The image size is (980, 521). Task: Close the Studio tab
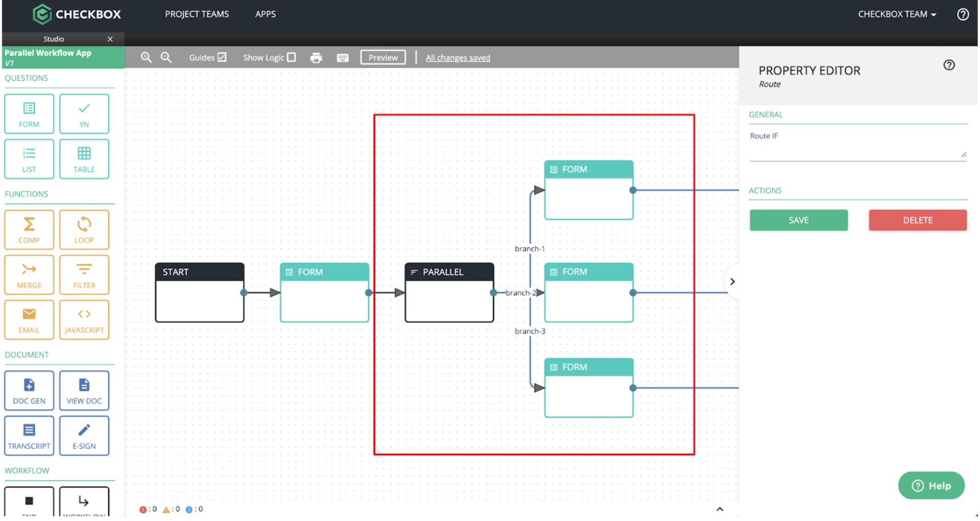(x=110, y=39)
